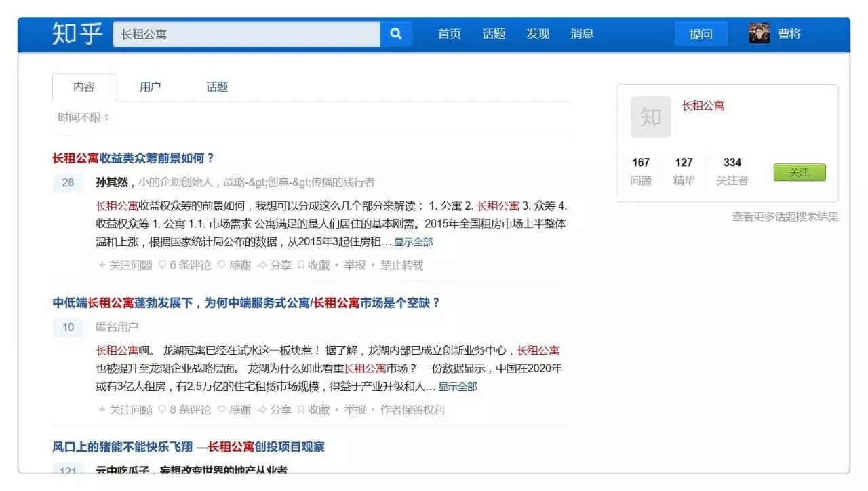The image size is (868, 491).
Task: Click 禁止转载 label
Action: coord(401,265)
